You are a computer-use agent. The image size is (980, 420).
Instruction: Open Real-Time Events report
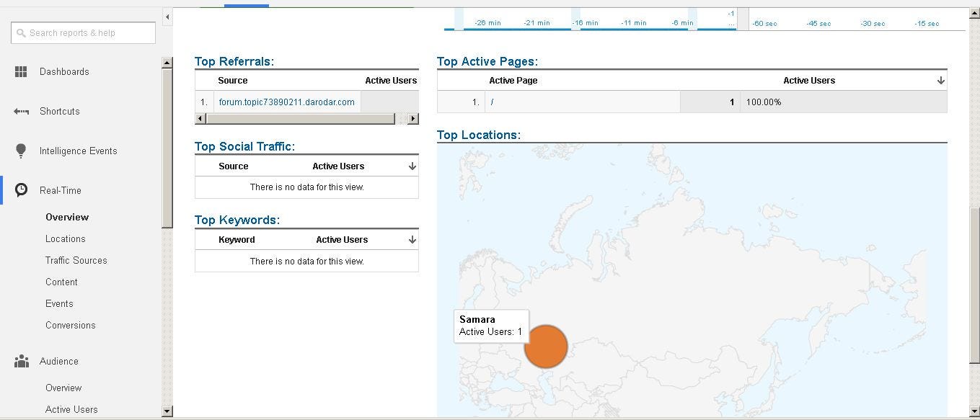(x=59, y=303)
